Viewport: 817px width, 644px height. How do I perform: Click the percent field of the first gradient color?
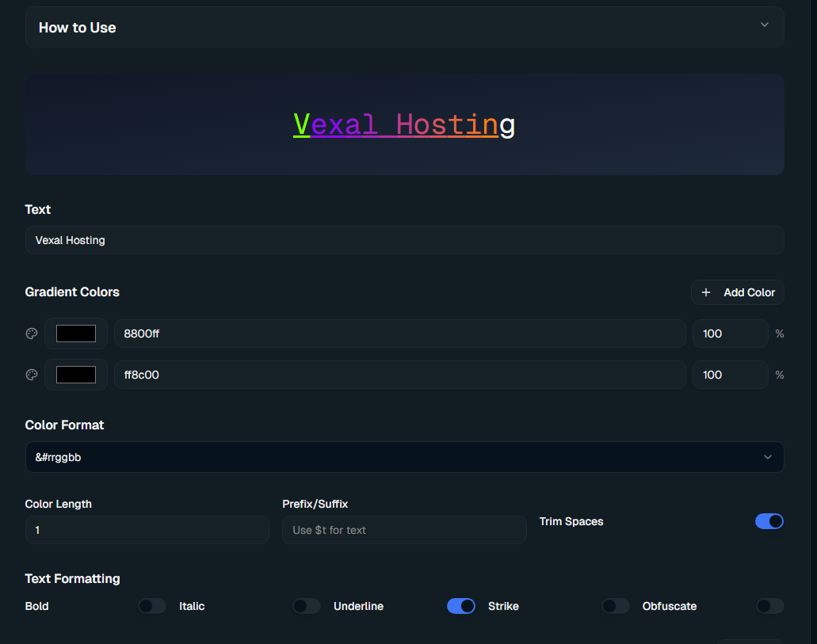click(x=729, y=333)
